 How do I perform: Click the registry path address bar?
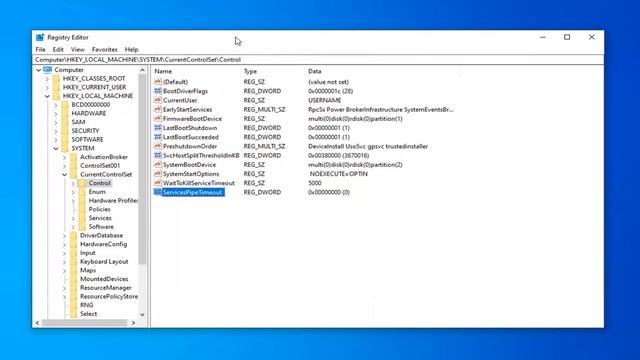[318, 60]
